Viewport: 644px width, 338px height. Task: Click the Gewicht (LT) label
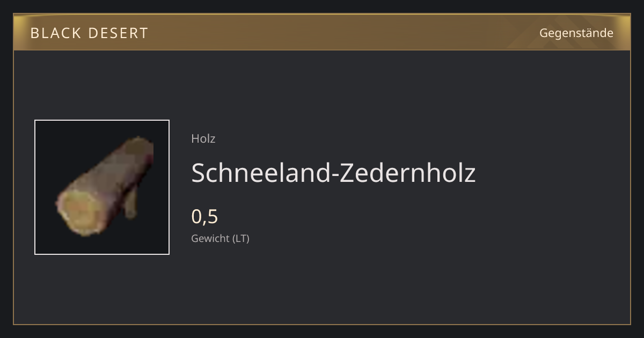pyautogui.click(x=220, y=239)
